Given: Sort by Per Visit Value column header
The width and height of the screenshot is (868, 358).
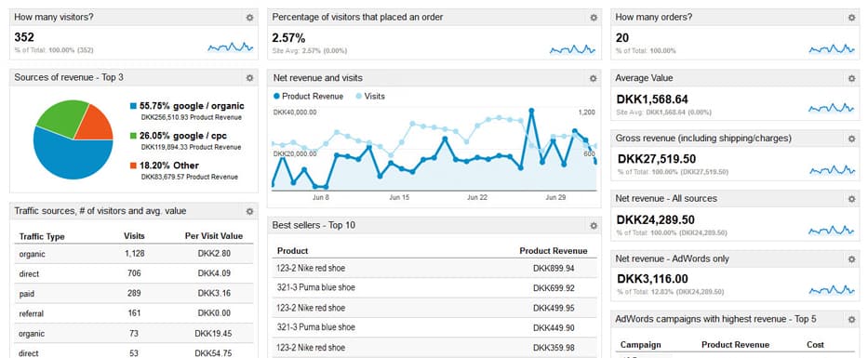Looking at the screenshot, I should click(x=214, y=235).
